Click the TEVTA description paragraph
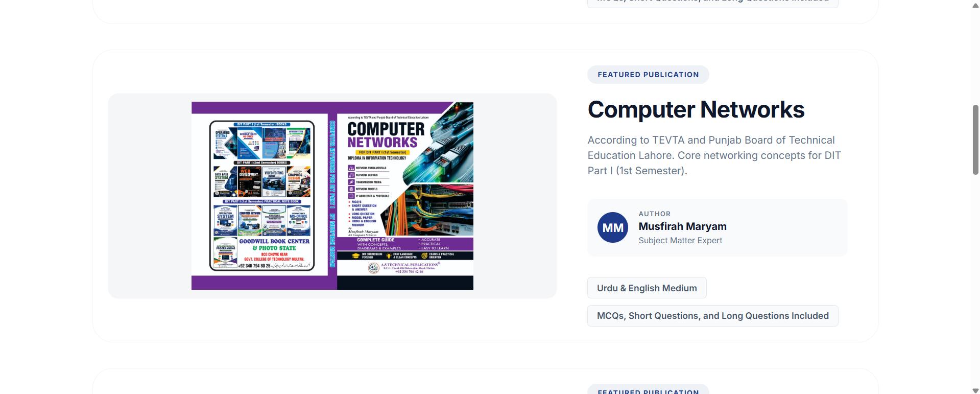 click(x=714, y=155)
